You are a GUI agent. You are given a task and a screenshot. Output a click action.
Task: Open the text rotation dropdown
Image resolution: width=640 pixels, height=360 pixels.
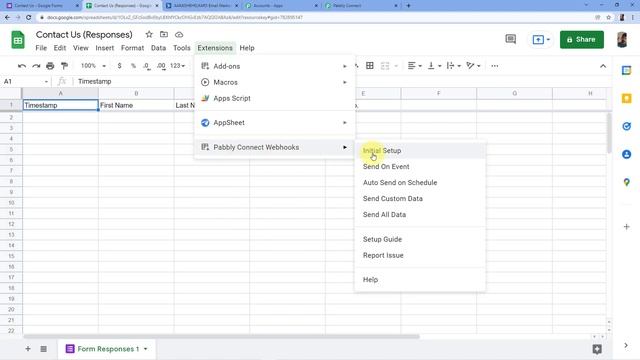pyautogui.click(x=473, y=66)
